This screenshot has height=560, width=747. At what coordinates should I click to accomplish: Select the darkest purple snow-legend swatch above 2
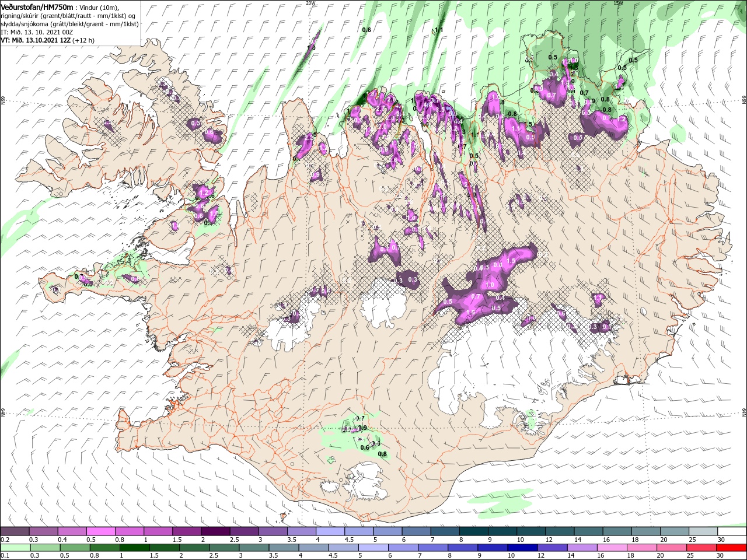[x=215, y=531]
